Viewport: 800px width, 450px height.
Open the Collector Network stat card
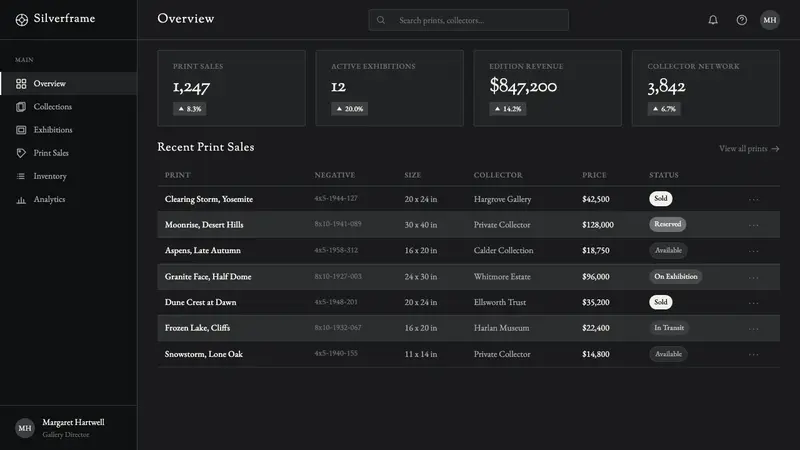click(x=706, y=88)
